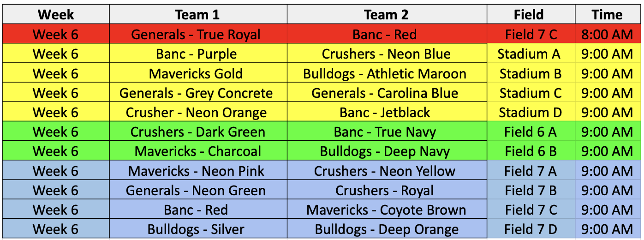Click the 8:00 AM time cell
644x240 pixels.
coord(607,35)
